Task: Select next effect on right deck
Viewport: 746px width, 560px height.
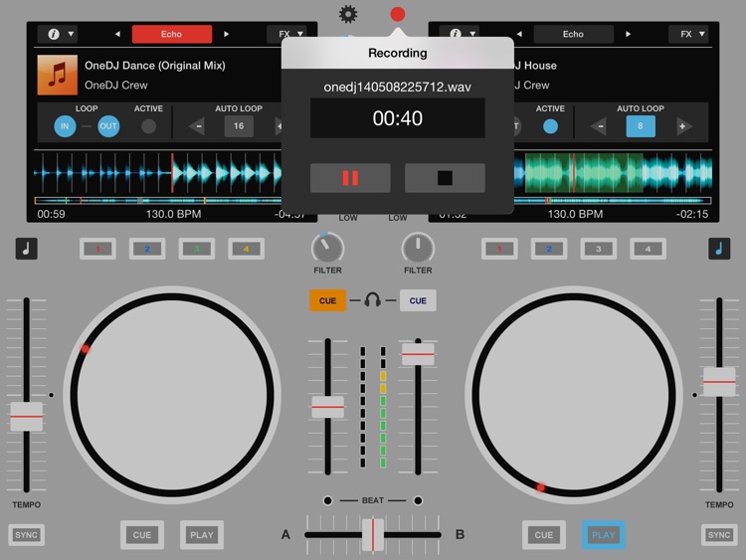Action: click(x=628, y=34)
